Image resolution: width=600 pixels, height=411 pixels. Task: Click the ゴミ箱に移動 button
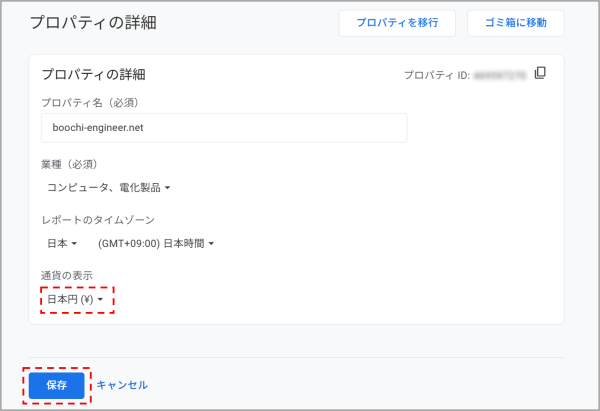coord(515,23)
